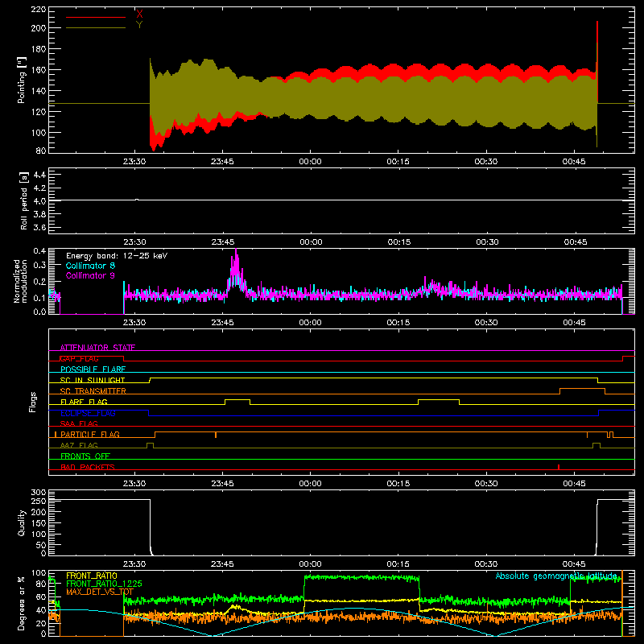Click the green FRONT_RATIO_1225 plateau near 00:00
644x644 pixels.
coord(361,577)
